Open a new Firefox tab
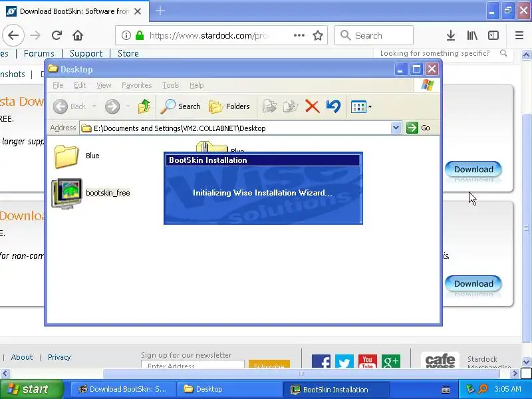The height and width of the screenshot is (399, 532). pyautogui.click(x=160, y=11)
